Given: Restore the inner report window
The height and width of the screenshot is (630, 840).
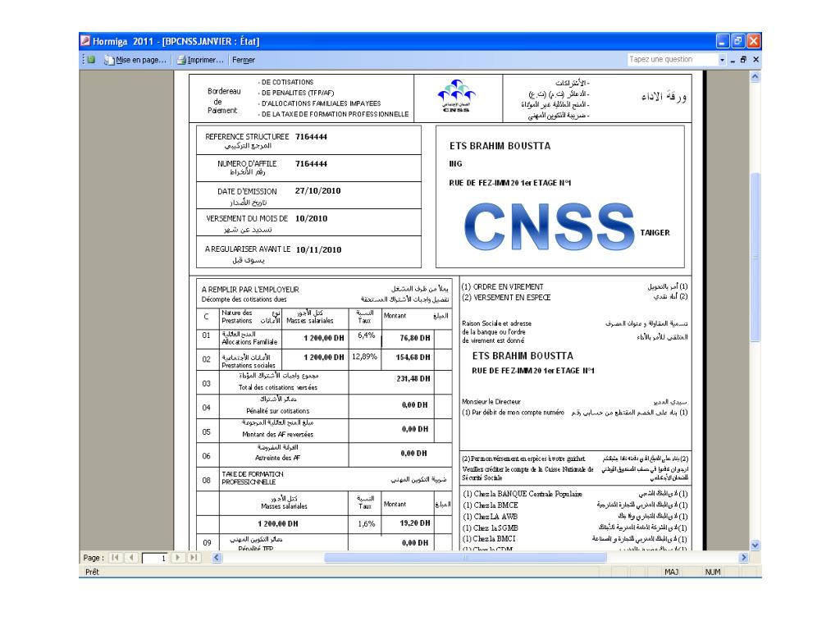Looking at the screenshot, I should click(x=743, y=59).
